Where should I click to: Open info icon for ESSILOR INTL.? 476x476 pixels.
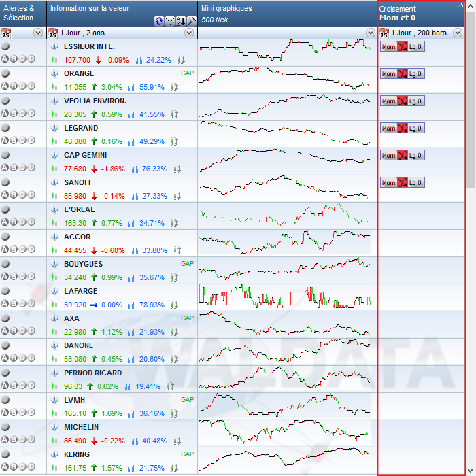54,46
